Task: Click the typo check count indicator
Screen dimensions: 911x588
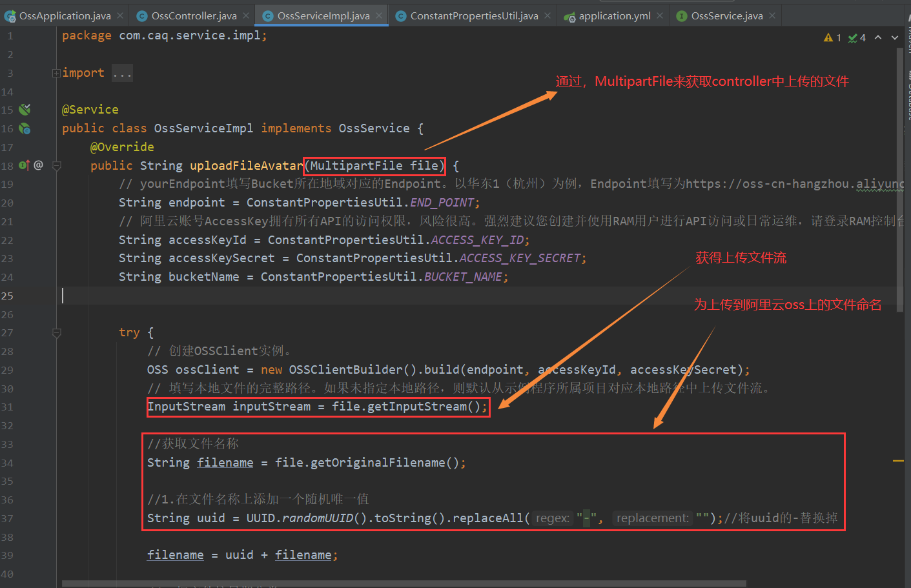Action: pos(857,37)
